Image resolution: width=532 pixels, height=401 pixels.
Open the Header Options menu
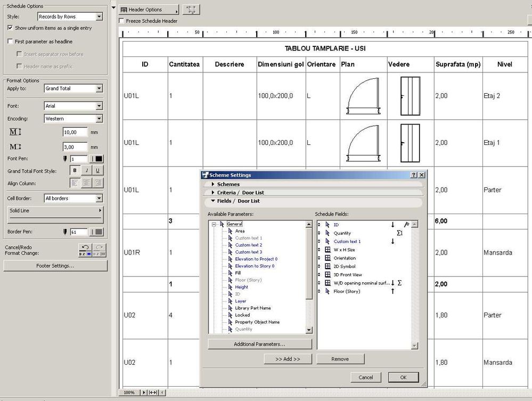pyautogui.click(x=148, y=10)
